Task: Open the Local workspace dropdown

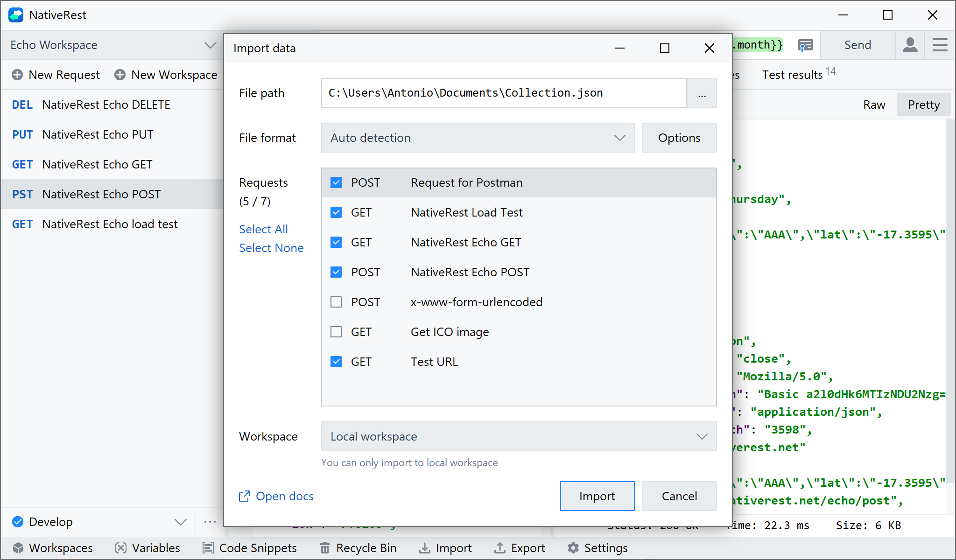Action: coord(519,436)
